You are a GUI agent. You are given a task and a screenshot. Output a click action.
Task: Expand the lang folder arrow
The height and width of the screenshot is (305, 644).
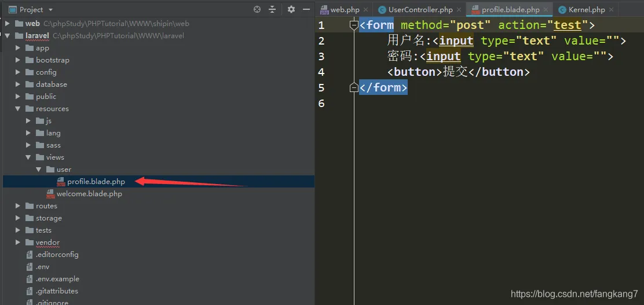[28, 133]
